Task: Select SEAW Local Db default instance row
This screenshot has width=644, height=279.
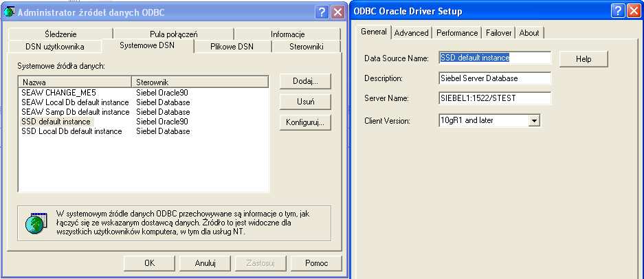Action: 144,102
